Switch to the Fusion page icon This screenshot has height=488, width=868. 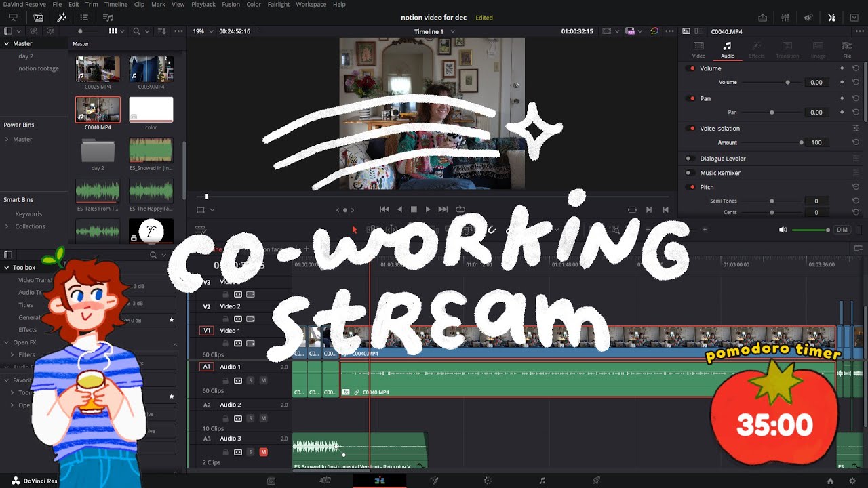(433, 481)
